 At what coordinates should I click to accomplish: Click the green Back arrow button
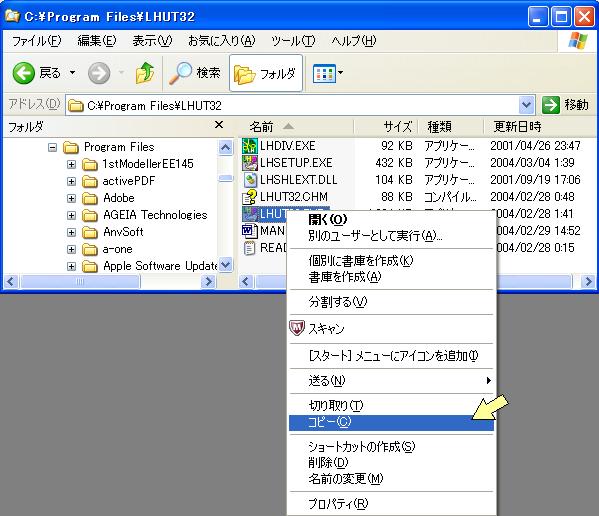[x=24, y=73]
